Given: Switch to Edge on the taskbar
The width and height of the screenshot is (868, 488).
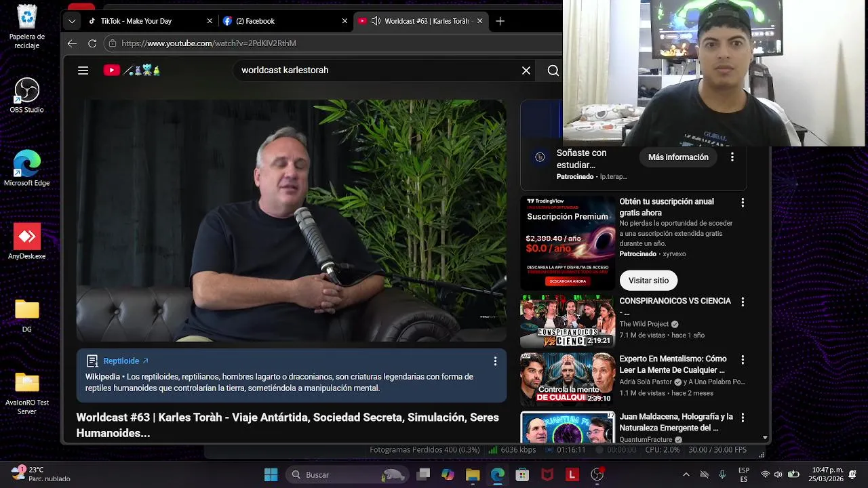Looking at the screenshot, I should click(x=498, y=474).
